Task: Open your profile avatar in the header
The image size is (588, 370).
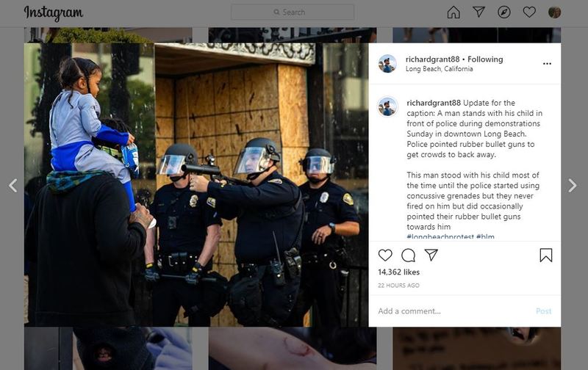Action: [554, 12]
